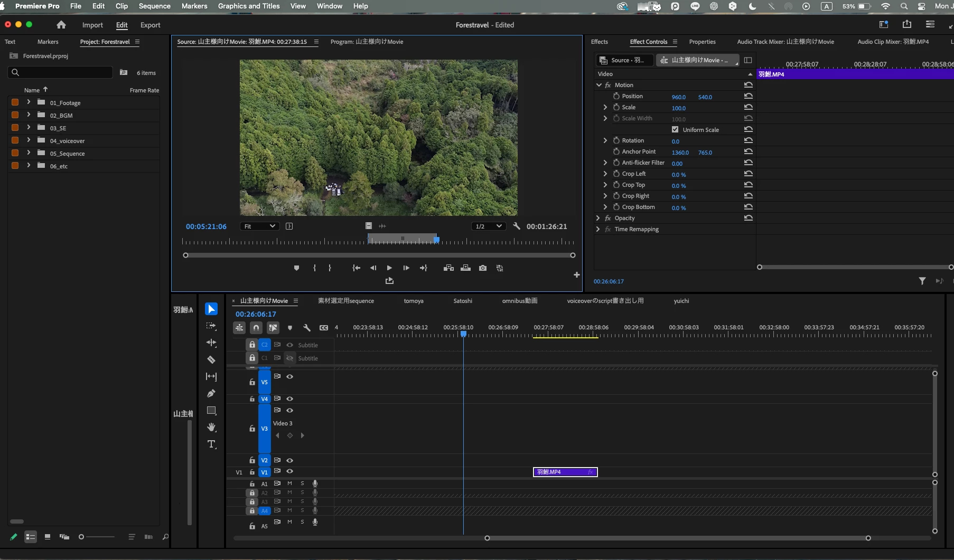Image resolution: width=954 pixels, height=560 pixels.
Task: Toggle V2 track output eye
Action: click(x=289, y=460)
